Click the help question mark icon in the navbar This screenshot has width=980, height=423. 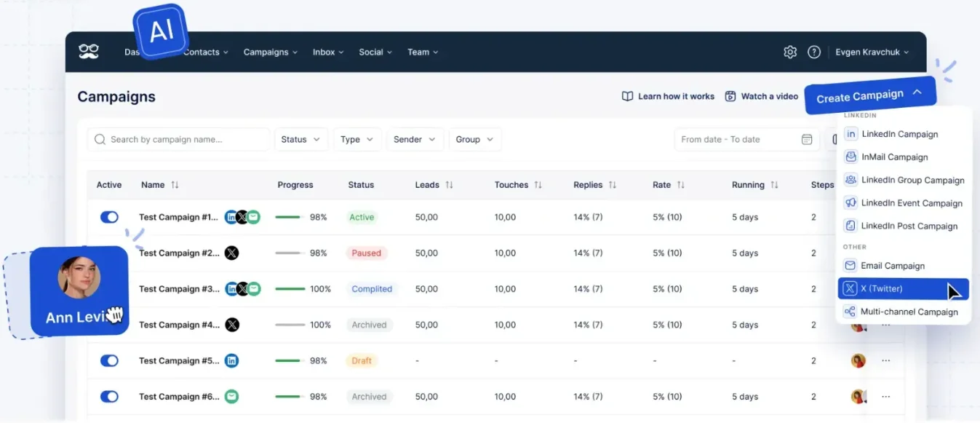click(814, 52)
